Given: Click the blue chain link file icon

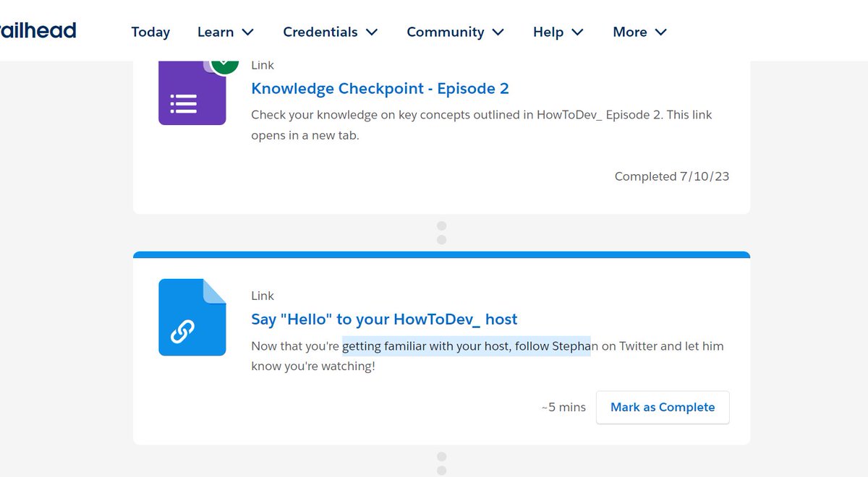Looking at the screenshot, I should click(192, 317).
